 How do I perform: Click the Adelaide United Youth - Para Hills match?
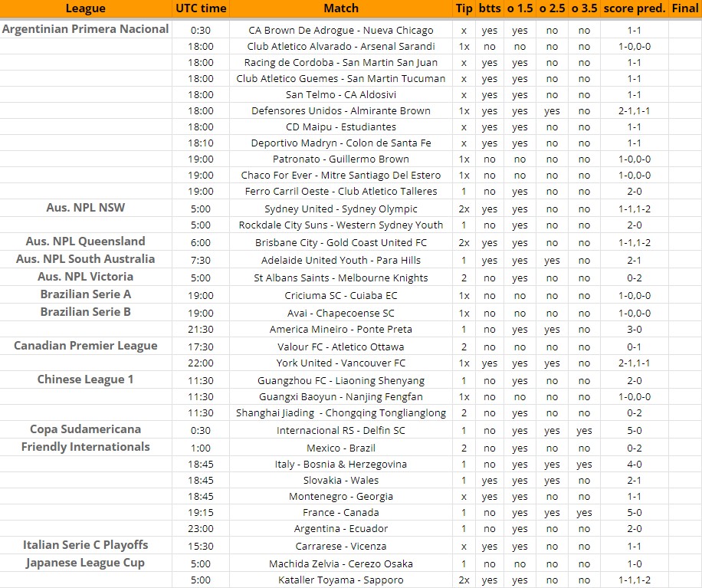tap(341, 260)
